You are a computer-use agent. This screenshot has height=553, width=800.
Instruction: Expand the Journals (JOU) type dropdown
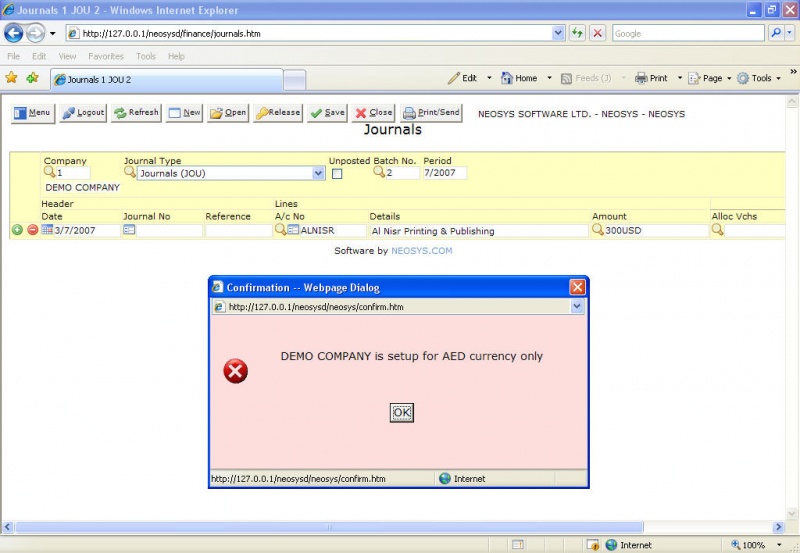pyautogui.click(x=318, y=173)
